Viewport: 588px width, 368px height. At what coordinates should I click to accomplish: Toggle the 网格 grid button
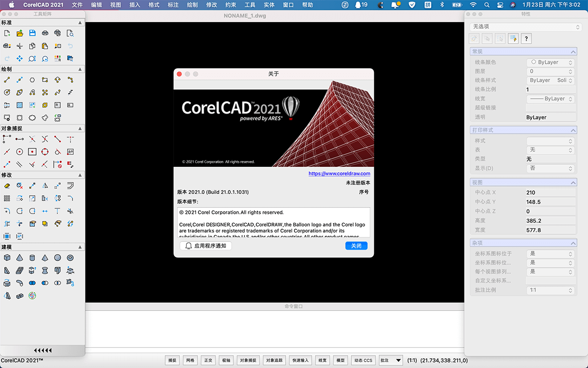(190, 360)
